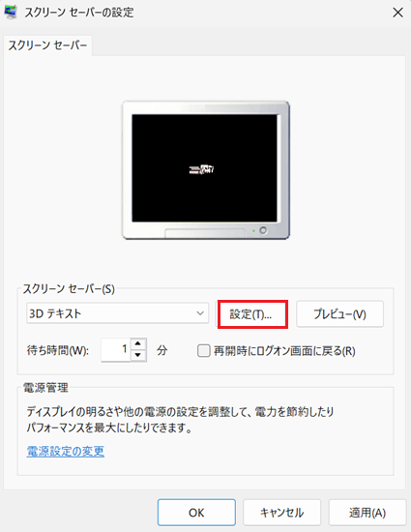This screenshot has width=411, height=532.
Task: Click the キャンセル button
Action: [281, 513]
